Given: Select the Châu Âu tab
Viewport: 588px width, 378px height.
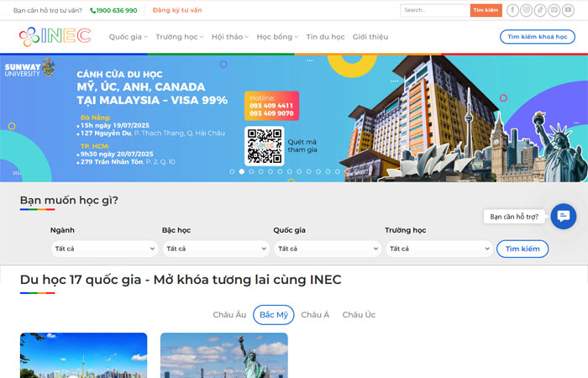Looking at the screenshot, I should point(229,315).
